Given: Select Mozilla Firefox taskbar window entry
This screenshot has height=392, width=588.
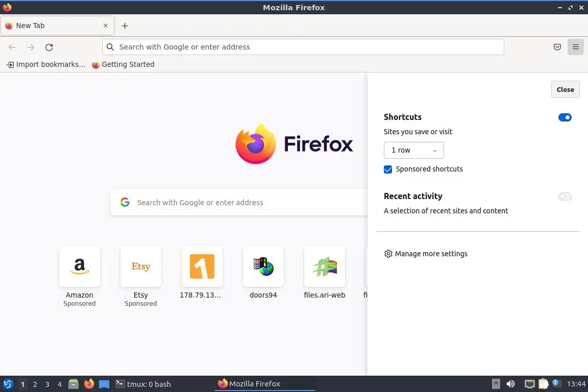Looking at the screenshot, I should (x=264, y=384).
